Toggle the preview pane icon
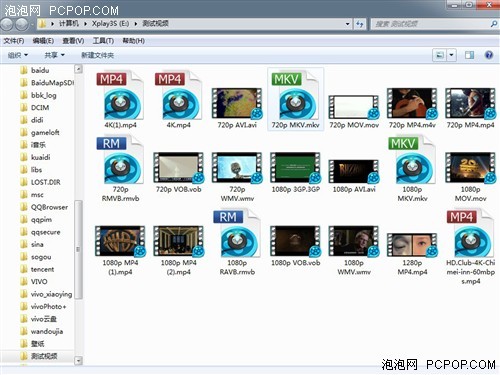Viewport: 500px width, 375px height. click(x=469, y=55)
